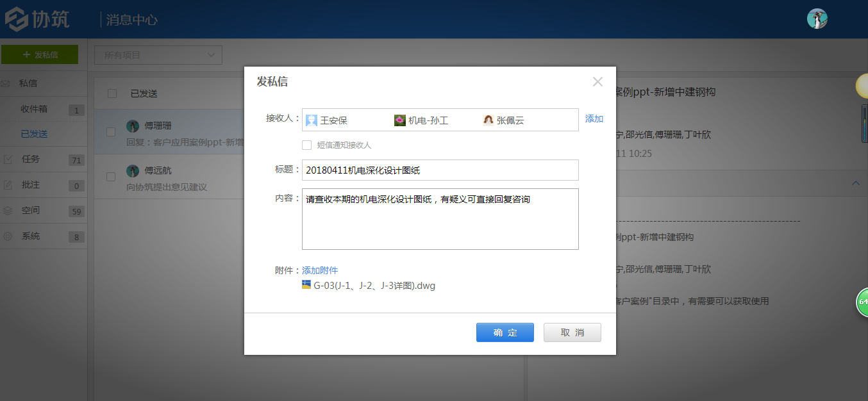The width and height of the screenshot is (868, 401).
Task: Open the 任务 panel from sidebar
Action: pyautogui.click(x=30, y=159)
